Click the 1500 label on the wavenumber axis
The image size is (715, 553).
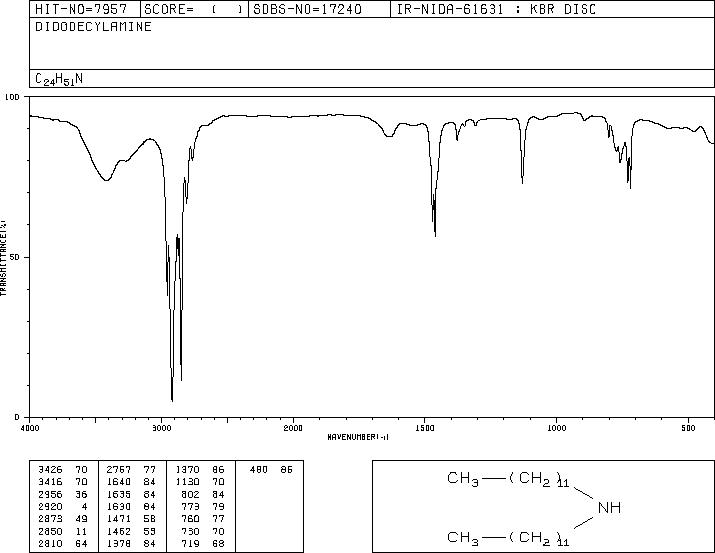point(425,428)
